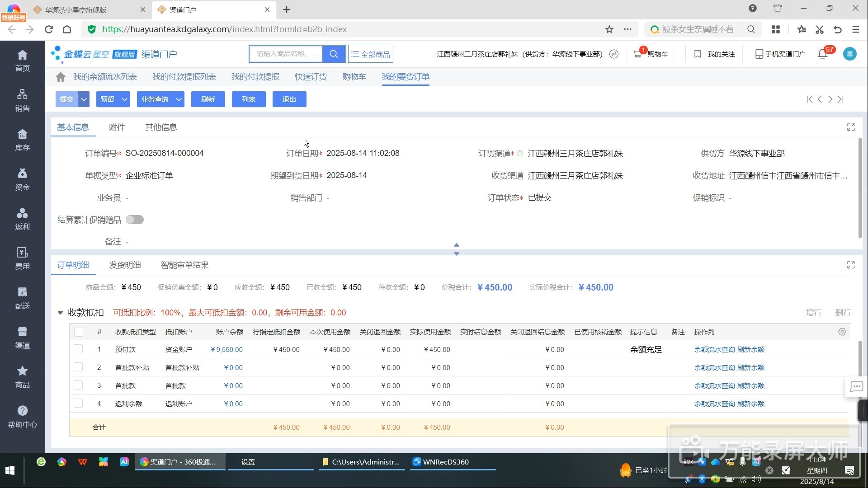Click the user avatar icon
Screen dimensions: 868x488
[850, 54]
